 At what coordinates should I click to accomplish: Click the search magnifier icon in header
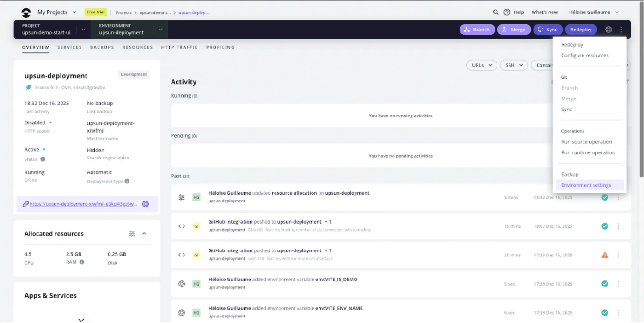496,12
